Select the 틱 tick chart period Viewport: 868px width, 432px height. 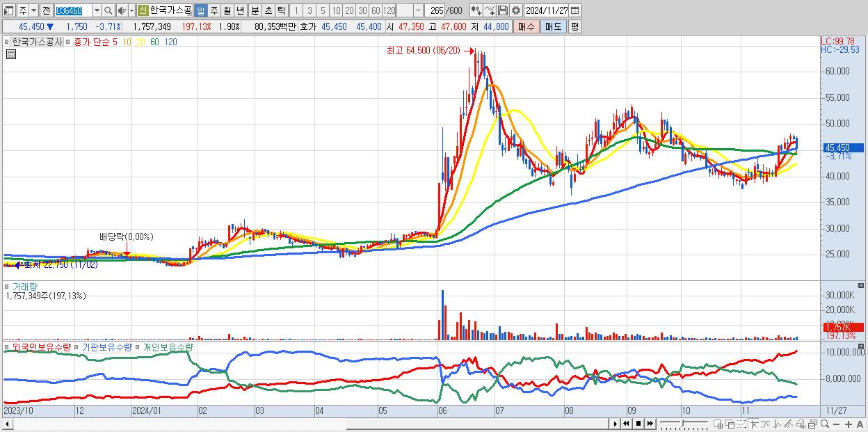click(281, 10)
